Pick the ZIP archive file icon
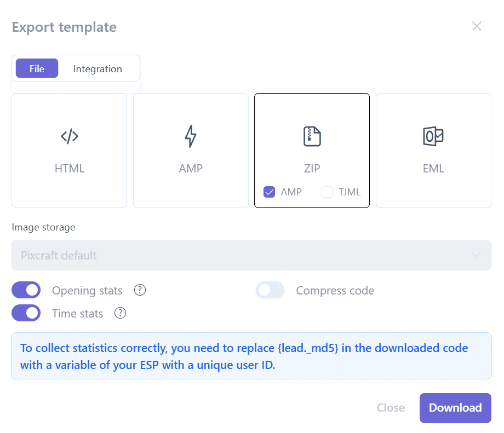Image resolution: width=504 pixels, height=433 pixels. 312,136
